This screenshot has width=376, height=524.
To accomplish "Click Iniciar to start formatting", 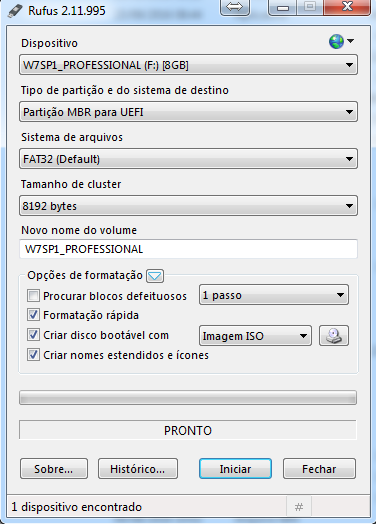I will tap(235, 469).
